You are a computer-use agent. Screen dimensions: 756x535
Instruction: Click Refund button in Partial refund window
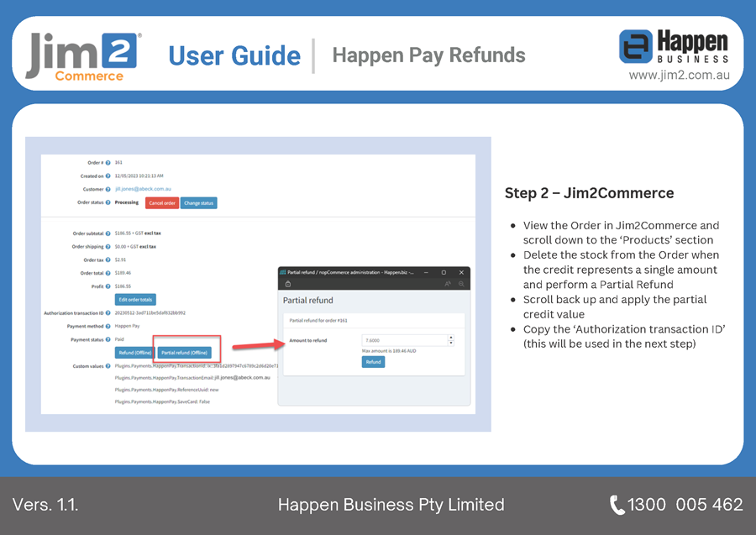tap(373, 362)
